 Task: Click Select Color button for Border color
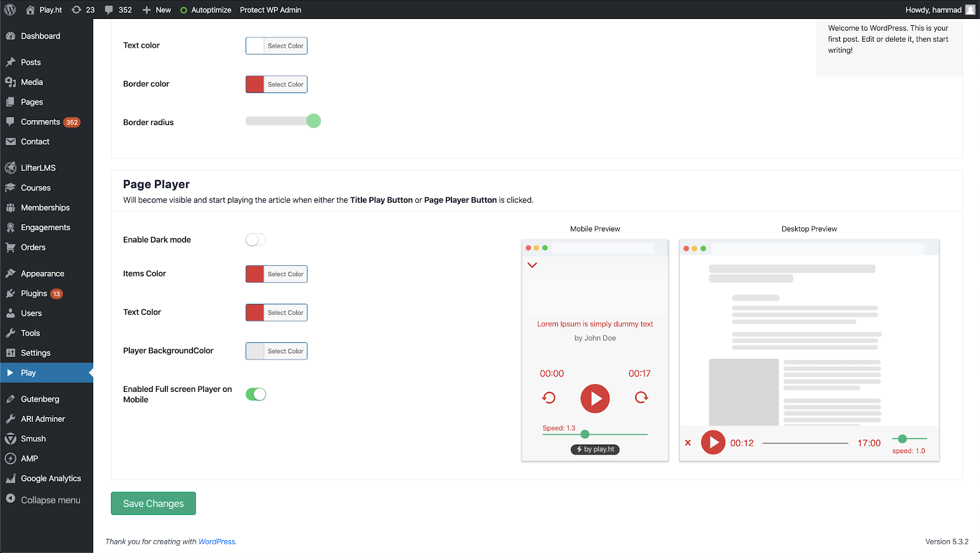(x=285, y=85)
